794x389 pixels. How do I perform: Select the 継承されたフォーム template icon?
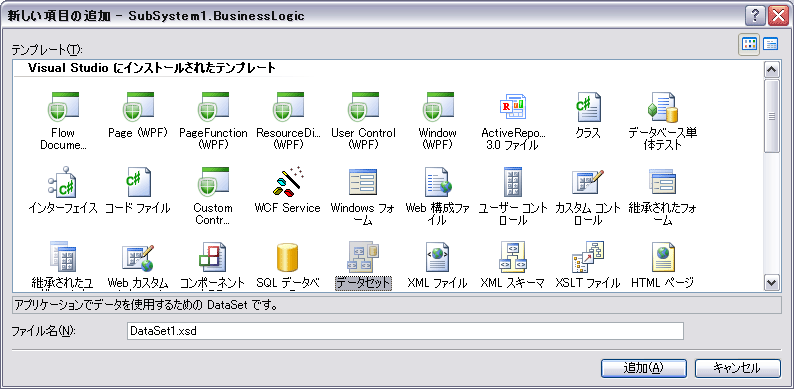click(663, 182)
